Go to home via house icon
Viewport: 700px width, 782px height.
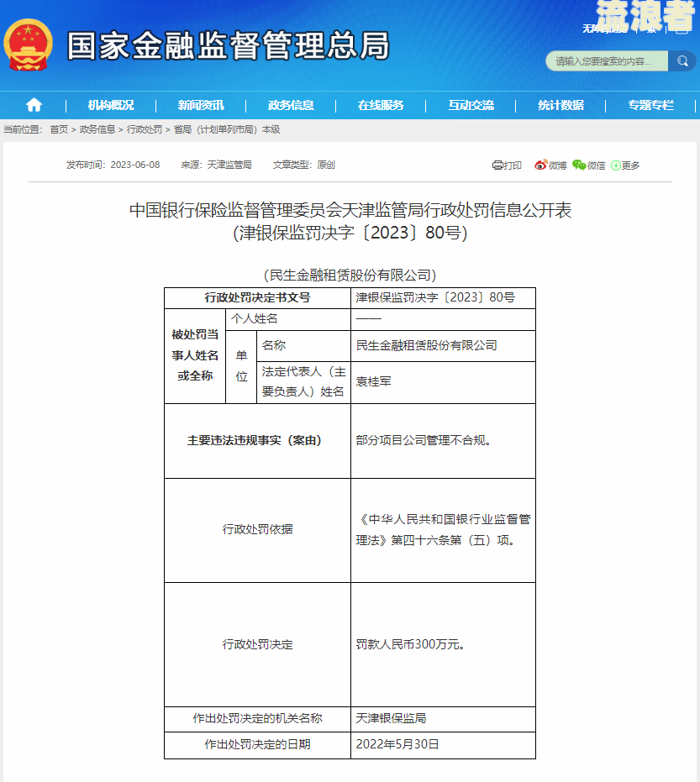(34, 105)
